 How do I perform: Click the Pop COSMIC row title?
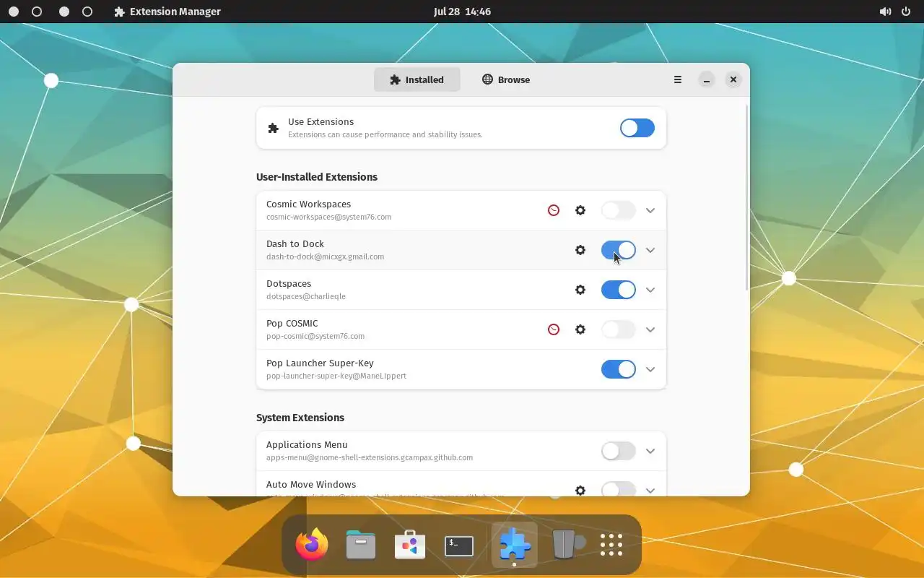pos(292,324)
